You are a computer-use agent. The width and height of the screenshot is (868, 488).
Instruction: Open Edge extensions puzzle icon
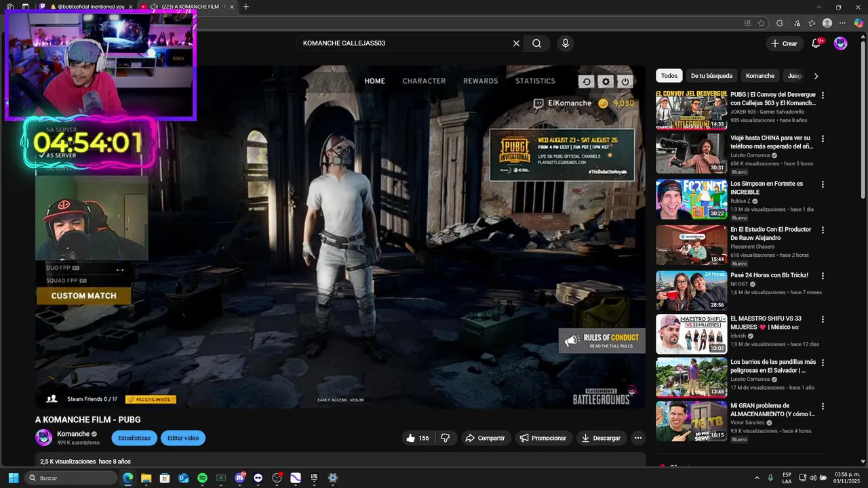(780, 23)
